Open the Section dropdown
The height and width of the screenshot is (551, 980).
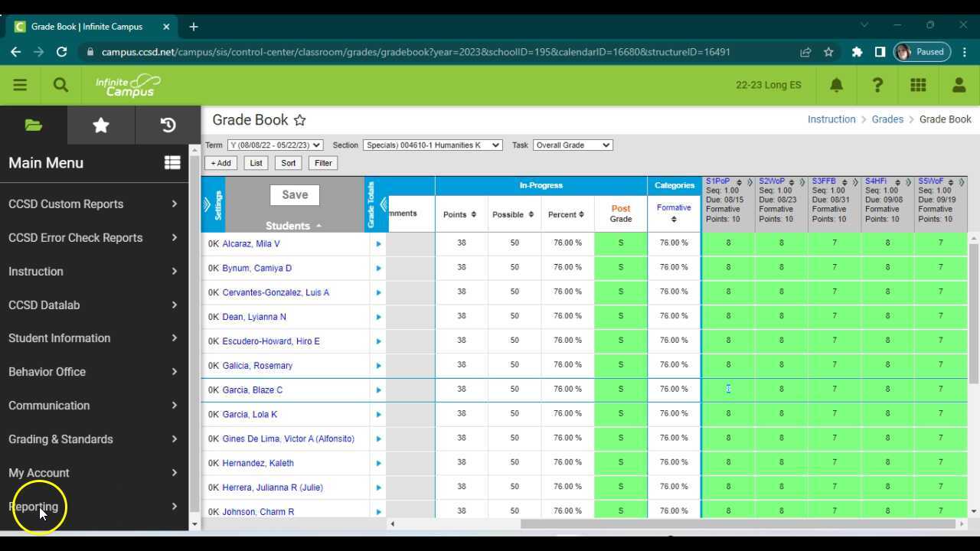pos(433,145)
